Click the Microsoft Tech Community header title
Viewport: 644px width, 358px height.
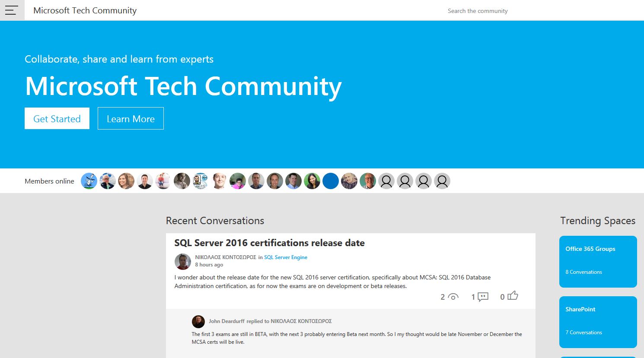[x=85, y=10]
